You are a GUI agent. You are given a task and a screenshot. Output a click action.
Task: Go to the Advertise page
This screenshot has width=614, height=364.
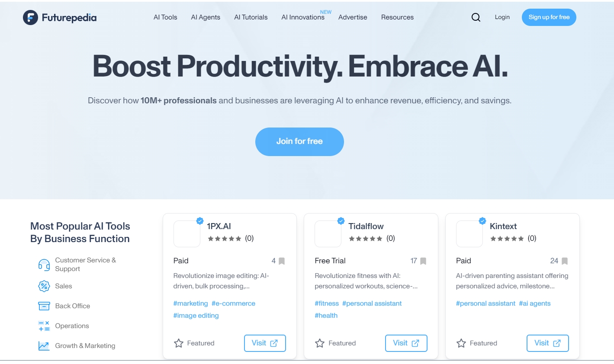pos(353,17)
